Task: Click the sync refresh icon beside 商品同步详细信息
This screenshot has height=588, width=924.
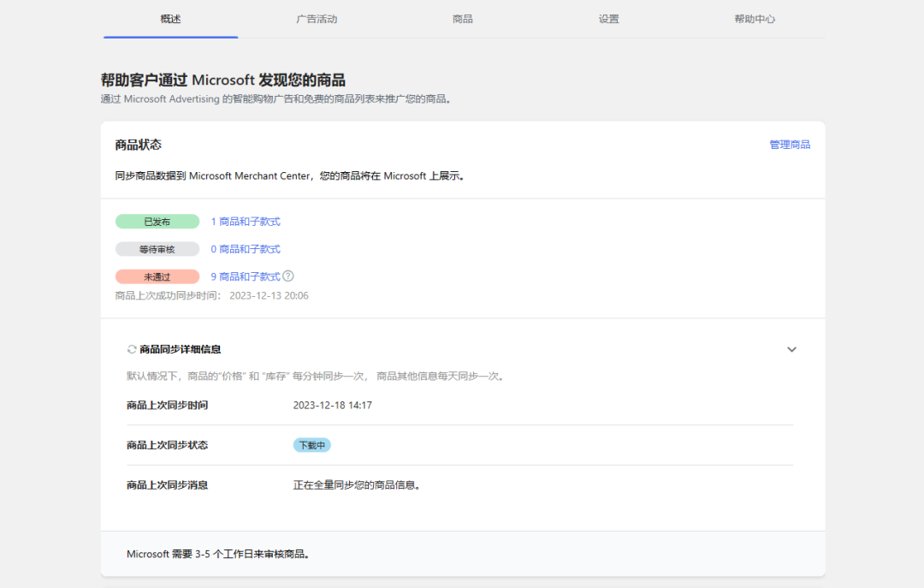Action: (132, 349)
